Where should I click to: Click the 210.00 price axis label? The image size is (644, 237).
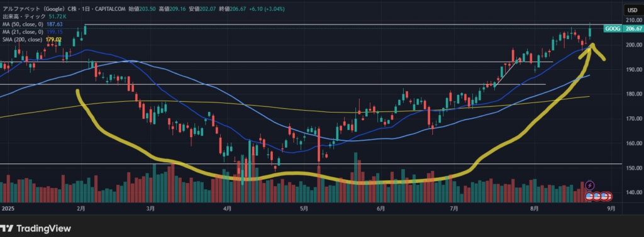pyautogui.click(x=634, y=20)
